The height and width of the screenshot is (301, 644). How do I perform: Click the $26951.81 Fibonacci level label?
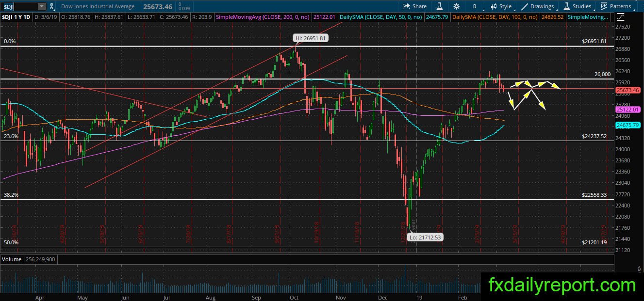[x=594, y=42]
